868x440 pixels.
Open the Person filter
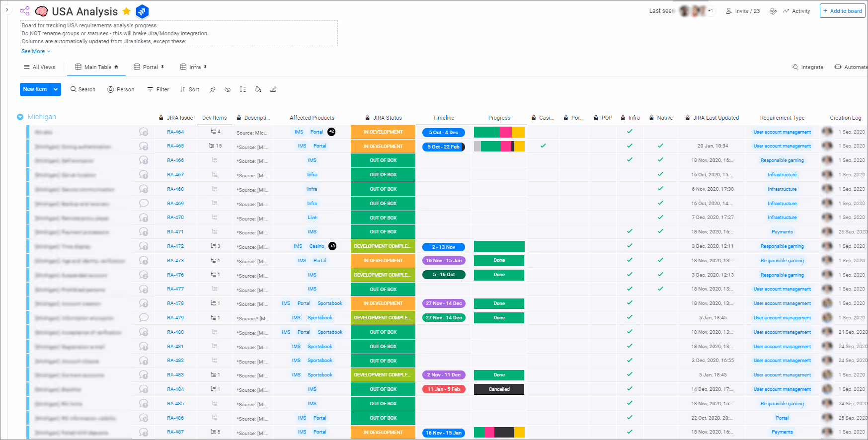click(121, 89)
